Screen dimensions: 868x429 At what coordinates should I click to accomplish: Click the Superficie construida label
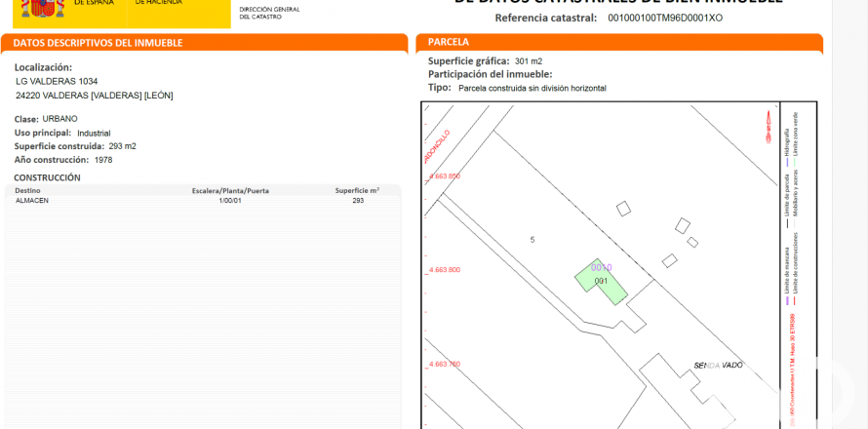(x=59, y=146)
